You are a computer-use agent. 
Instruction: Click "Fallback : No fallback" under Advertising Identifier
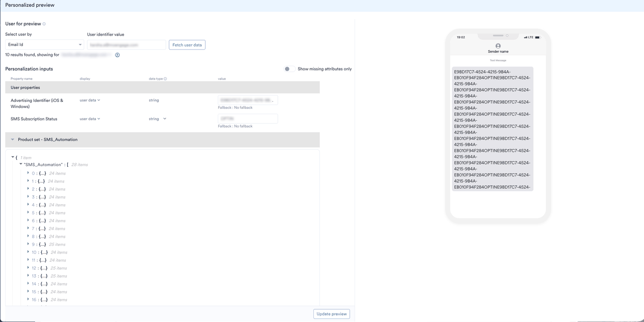(x=235, y=107)
